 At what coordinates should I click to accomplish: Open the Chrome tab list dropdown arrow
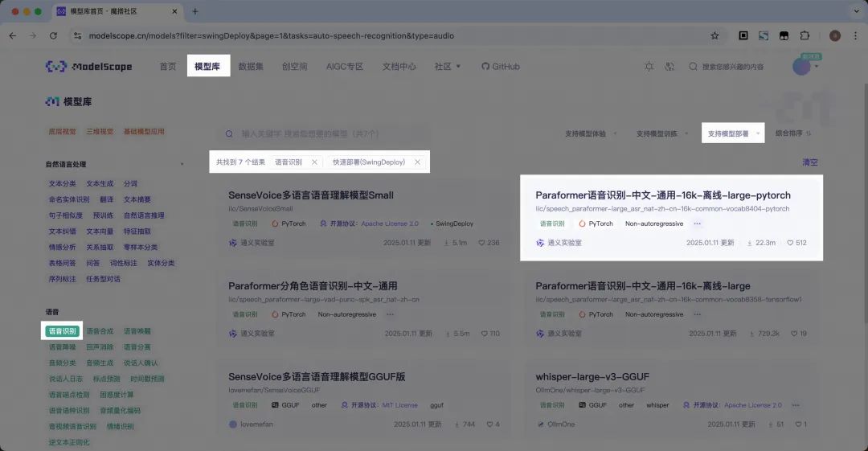(x=856, y=11)
